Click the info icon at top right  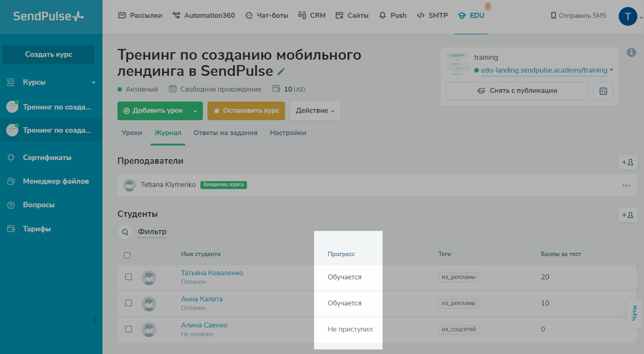631,52
